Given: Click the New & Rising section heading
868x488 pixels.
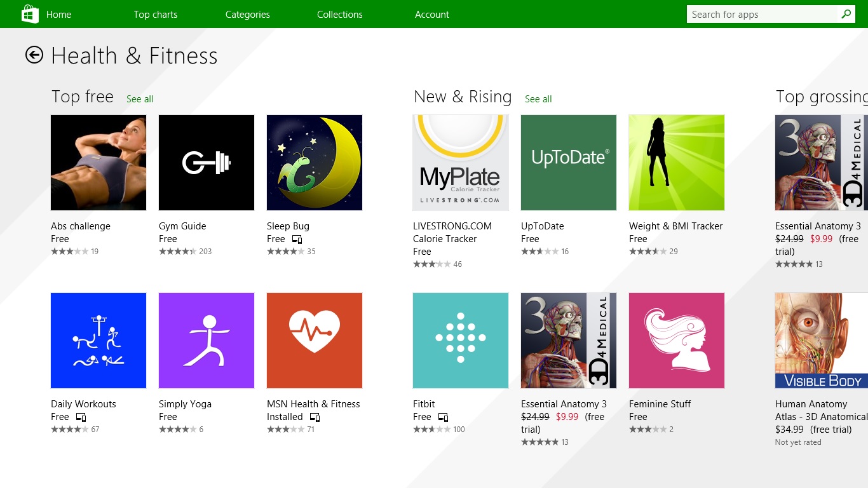Looking at the screenshot, I should point(463,97).
